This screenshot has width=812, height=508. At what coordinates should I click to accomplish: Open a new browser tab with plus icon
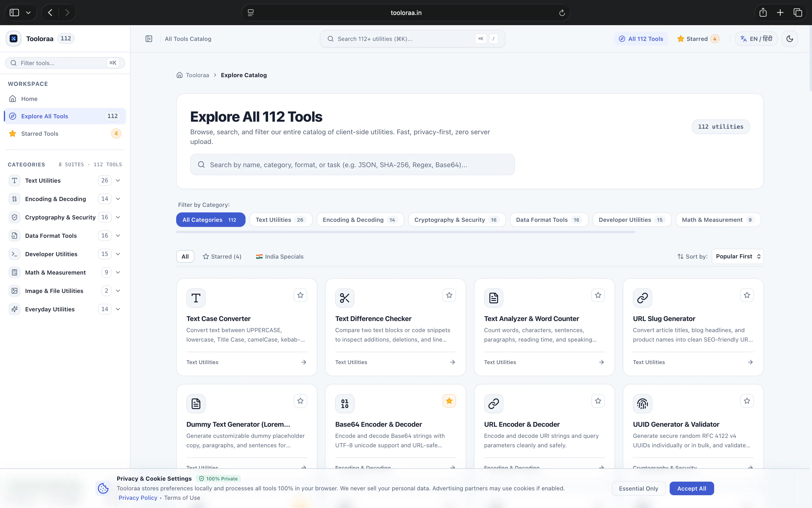pos(780,13)
